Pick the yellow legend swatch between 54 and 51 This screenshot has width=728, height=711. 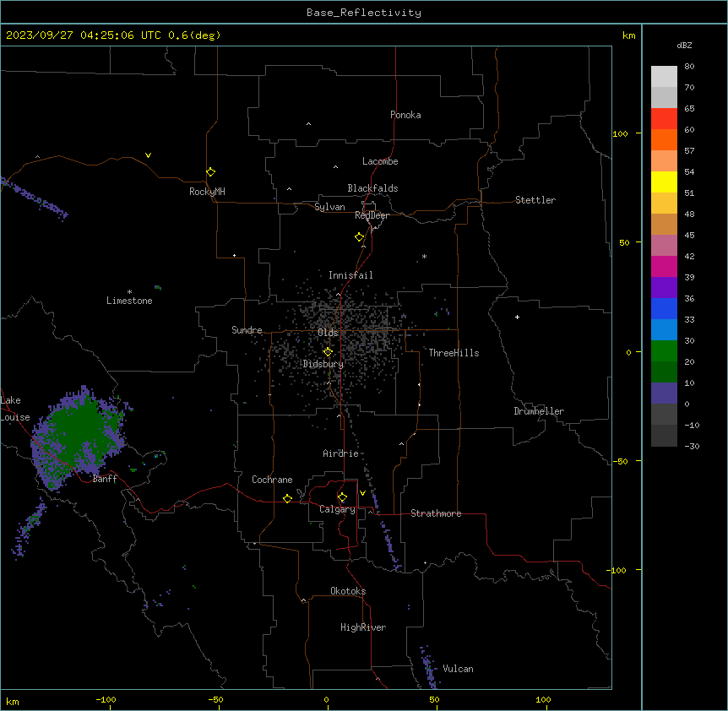(x=664, y=182)
